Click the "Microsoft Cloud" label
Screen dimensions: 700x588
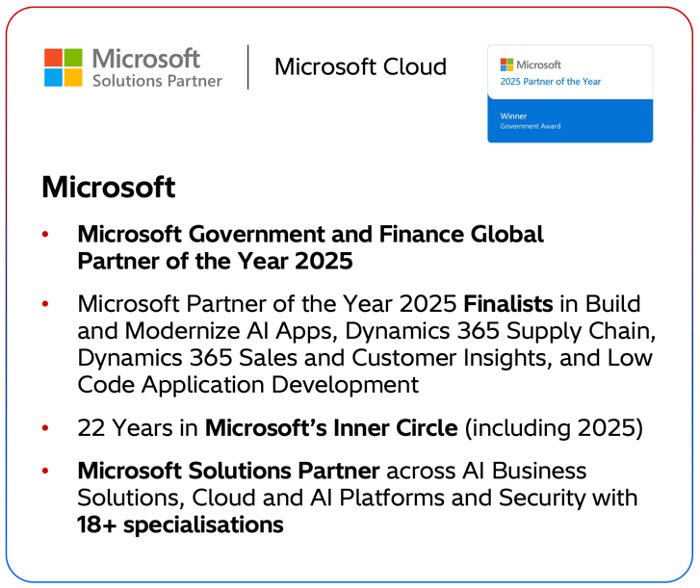click(360, 66)
